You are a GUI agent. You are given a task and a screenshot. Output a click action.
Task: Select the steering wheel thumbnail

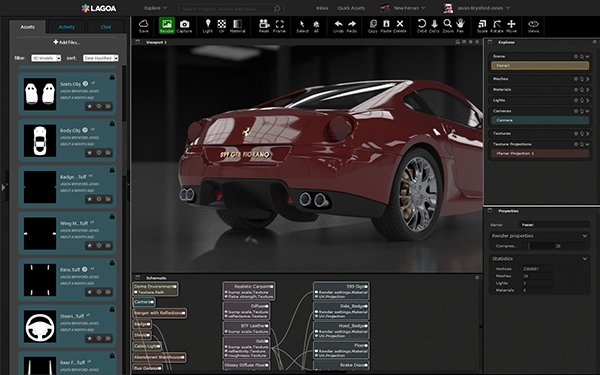pos(40,326)
